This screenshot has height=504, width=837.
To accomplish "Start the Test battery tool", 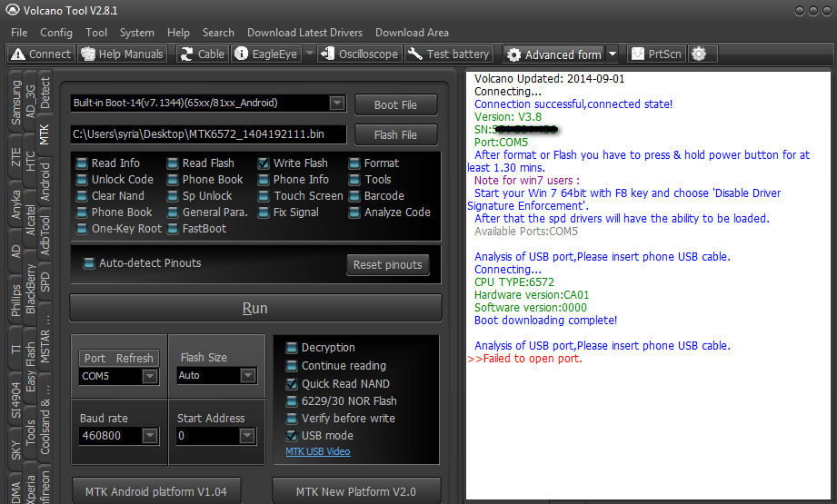I will tap(449, 54).
